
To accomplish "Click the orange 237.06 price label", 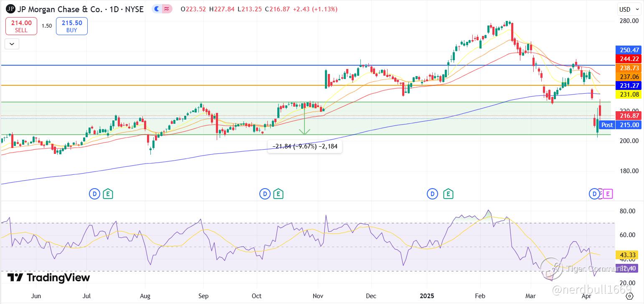I will coord(628,77).
